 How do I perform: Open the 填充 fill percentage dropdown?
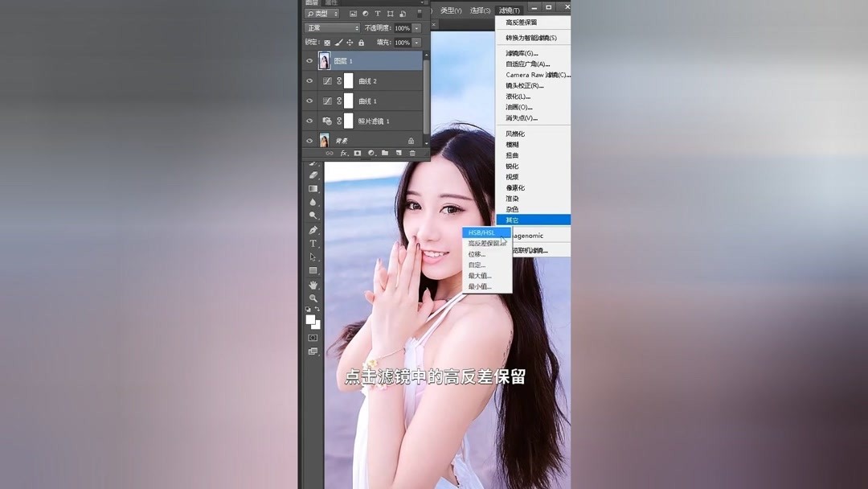416,42
